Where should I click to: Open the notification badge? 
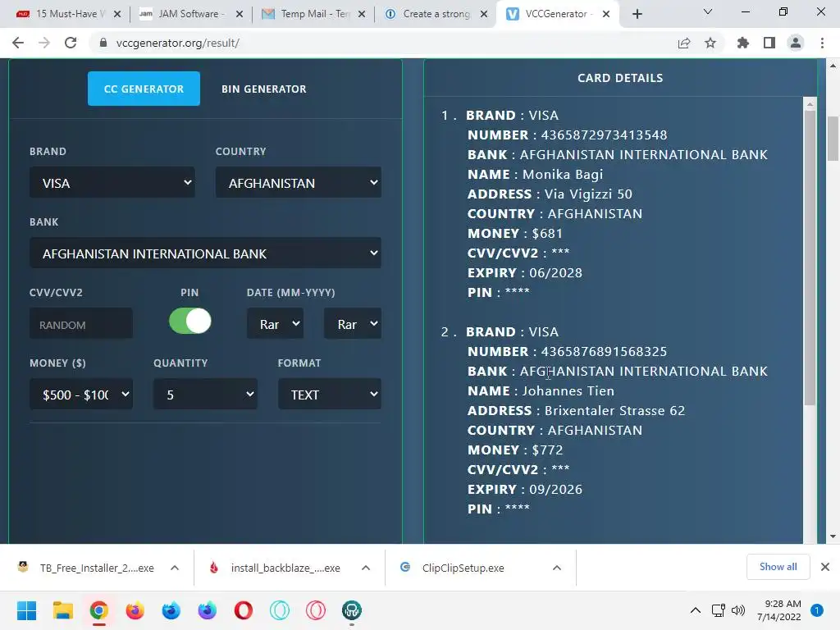click(817, 610)
